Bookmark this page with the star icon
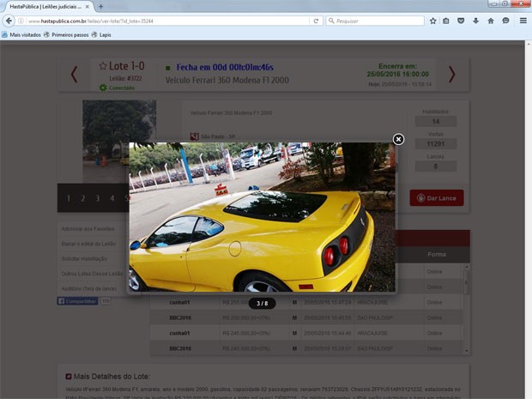The image size is (532, 399). (x=432, y=21)
